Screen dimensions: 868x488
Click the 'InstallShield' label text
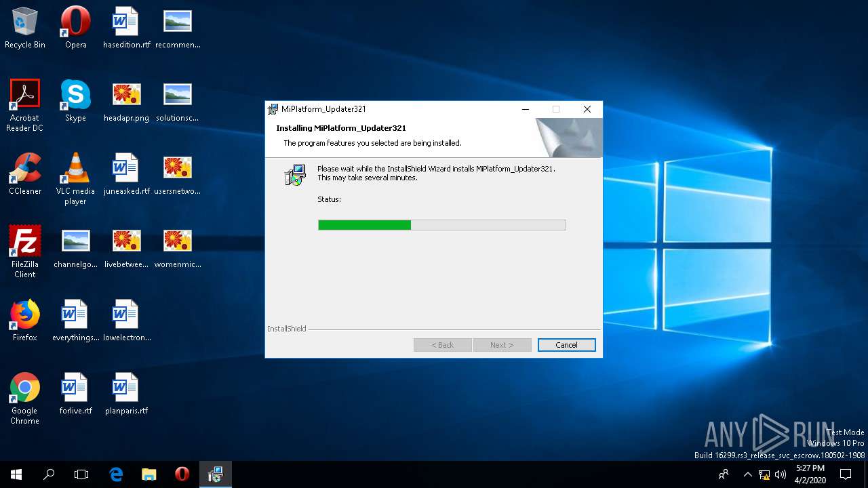click(x=287, y=329)
